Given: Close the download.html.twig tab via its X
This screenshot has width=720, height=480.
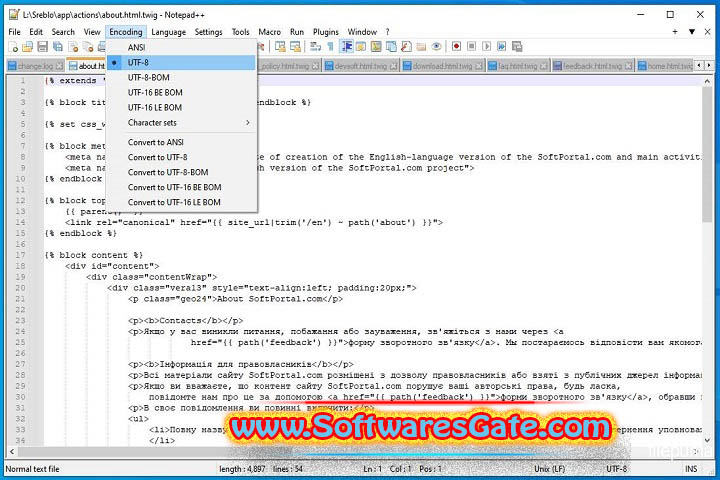Looking at the screenshot, I should coord(479,66).
